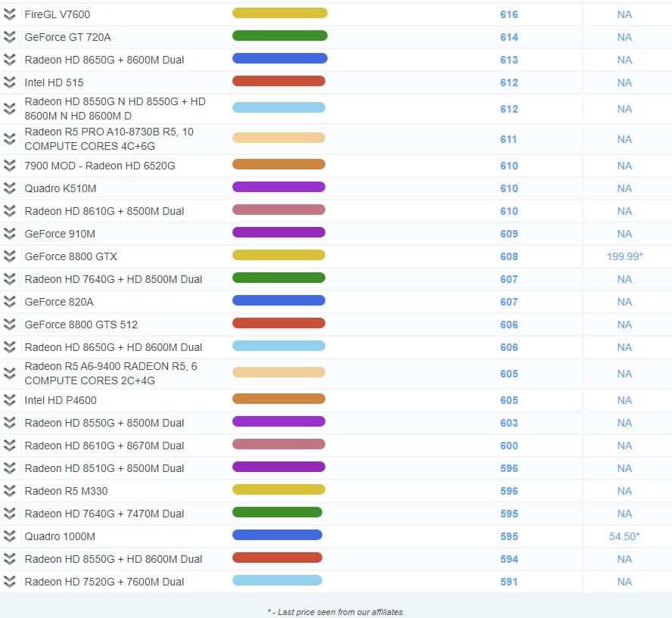Open Radeon HD 8650G + 8600M Dual link
The width and height of the screenshot is (672, 618).
click(104, 60)
